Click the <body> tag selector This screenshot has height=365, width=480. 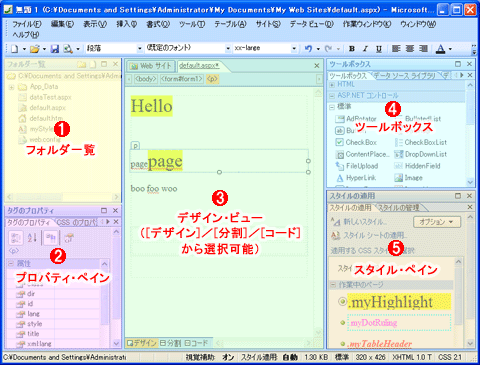(x=145, y=79)
